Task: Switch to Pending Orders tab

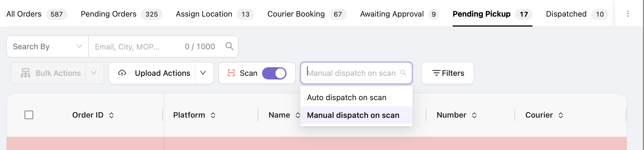Action: [121, 14]
